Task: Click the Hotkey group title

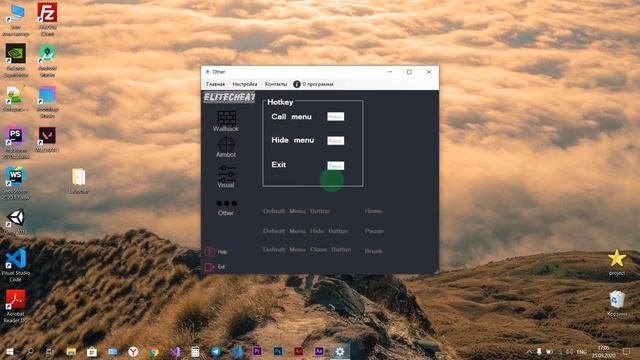Action: (280, 102)
